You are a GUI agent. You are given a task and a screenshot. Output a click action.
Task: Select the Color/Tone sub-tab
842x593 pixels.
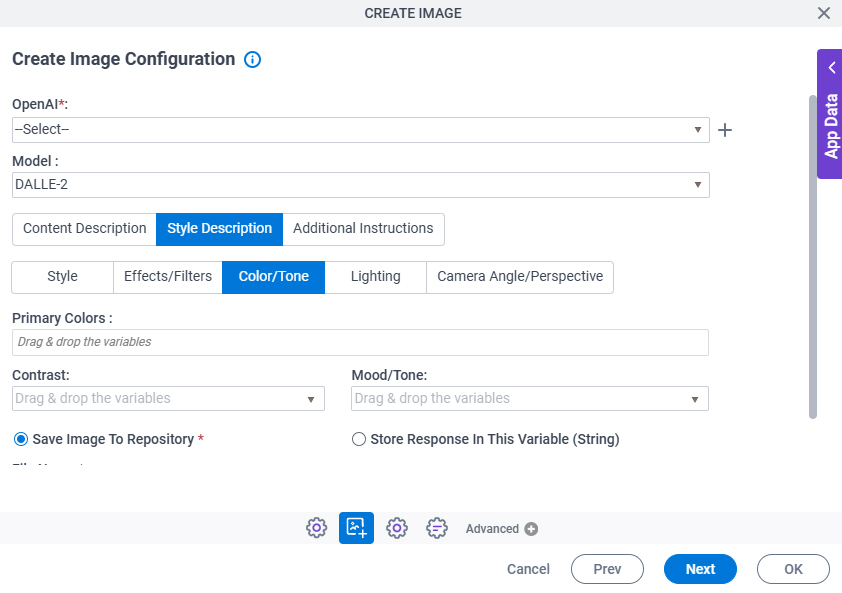[x=273, y=277]
